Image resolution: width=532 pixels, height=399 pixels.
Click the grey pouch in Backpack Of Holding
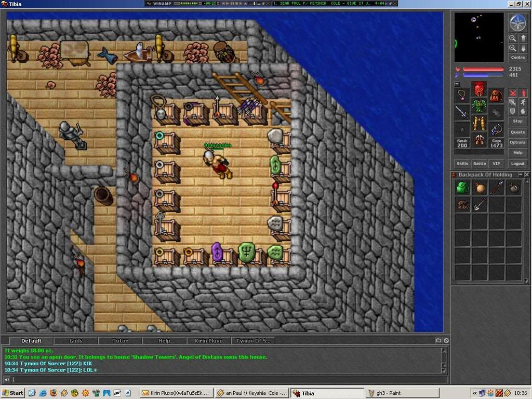click(514, 187)
